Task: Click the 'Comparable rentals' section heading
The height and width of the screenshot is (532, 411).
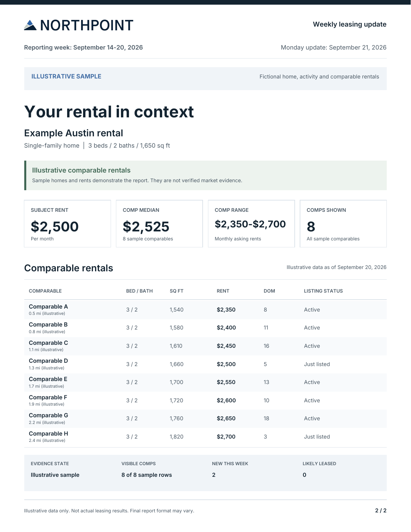Action: point(69,268)
